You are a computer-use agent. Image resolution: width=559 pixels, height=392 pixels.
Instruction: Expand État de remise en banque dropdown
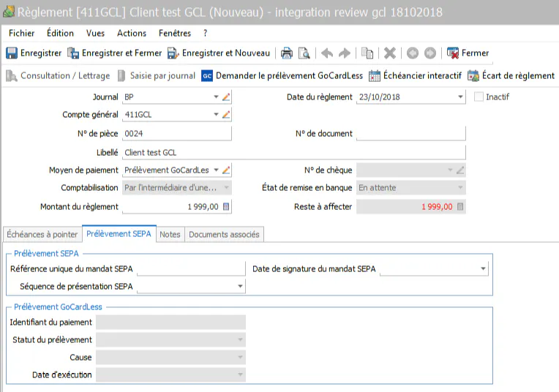tap(460, 187)
